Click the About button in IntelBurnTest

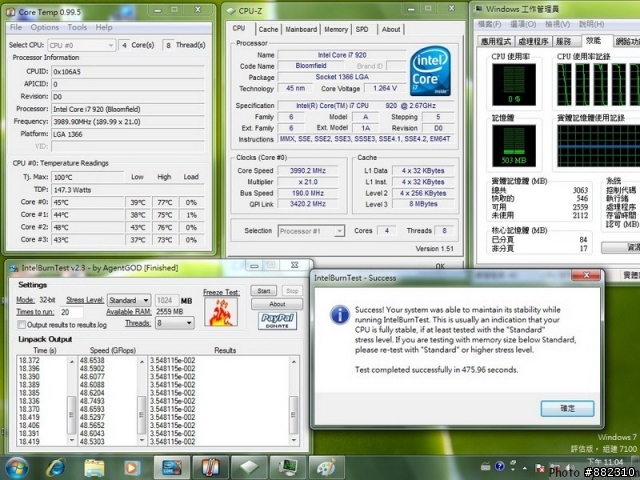click(x=277, y=304)
